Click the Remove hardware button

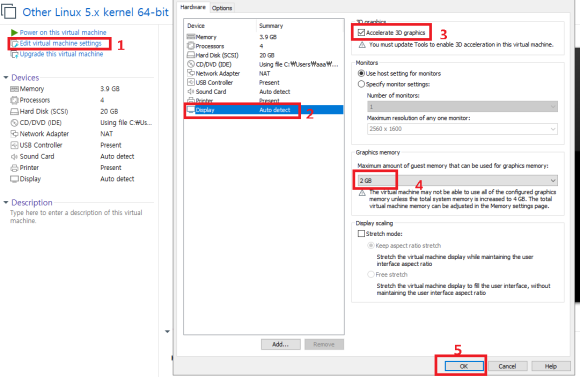(x=324, y=344)
